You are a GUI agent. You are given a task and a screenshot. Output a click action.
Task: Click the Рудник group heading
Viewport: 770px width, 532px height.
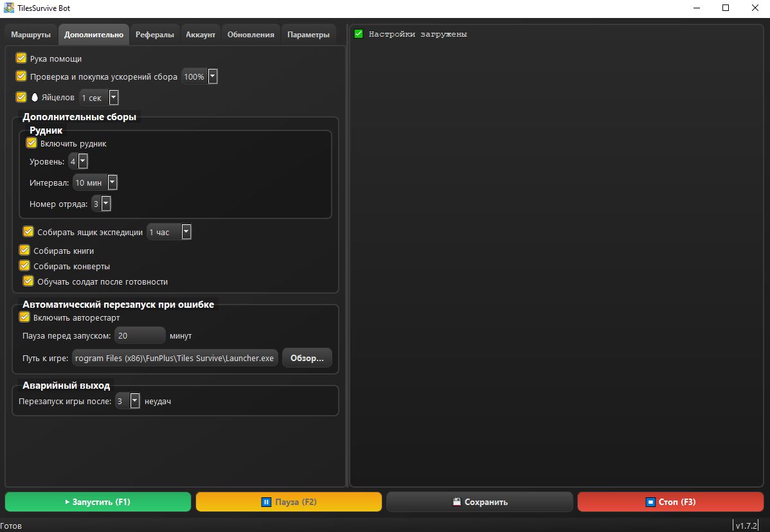tap(46, 130)
